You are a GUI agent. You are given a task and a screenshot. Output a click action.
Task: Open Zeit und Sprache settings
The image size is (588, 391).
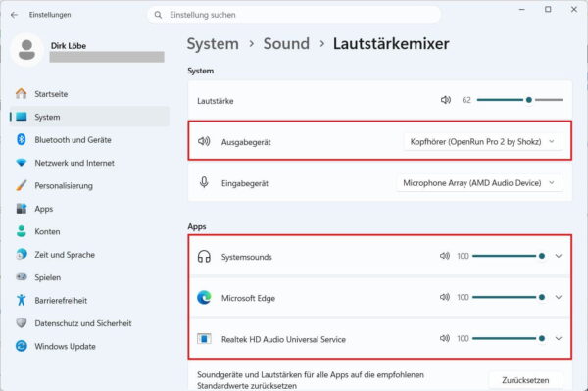tap(89, 254)
